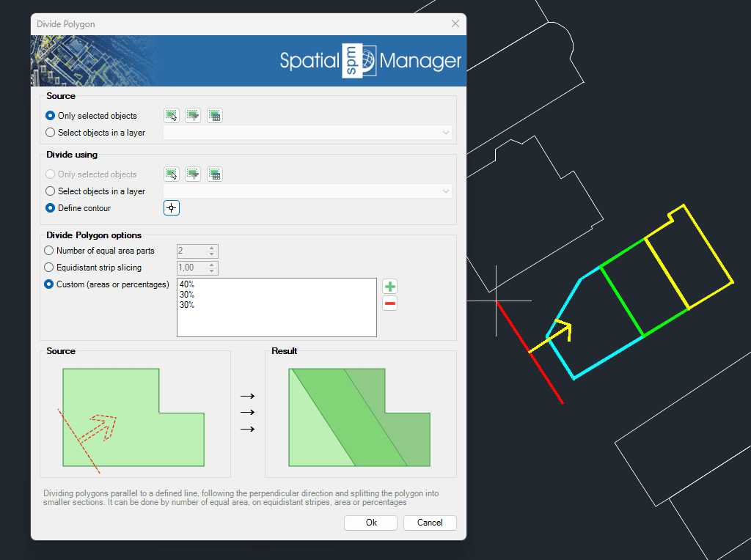Image resolution: width=751 pixels, height=560 pixels.
Task: Decrease number of equal area parts
Action: 212,254
